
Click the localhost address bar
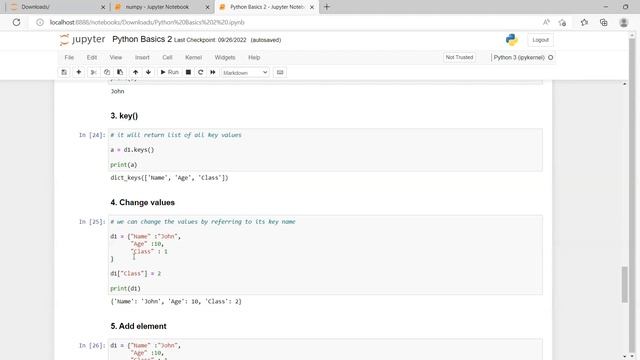coord(147,22)
